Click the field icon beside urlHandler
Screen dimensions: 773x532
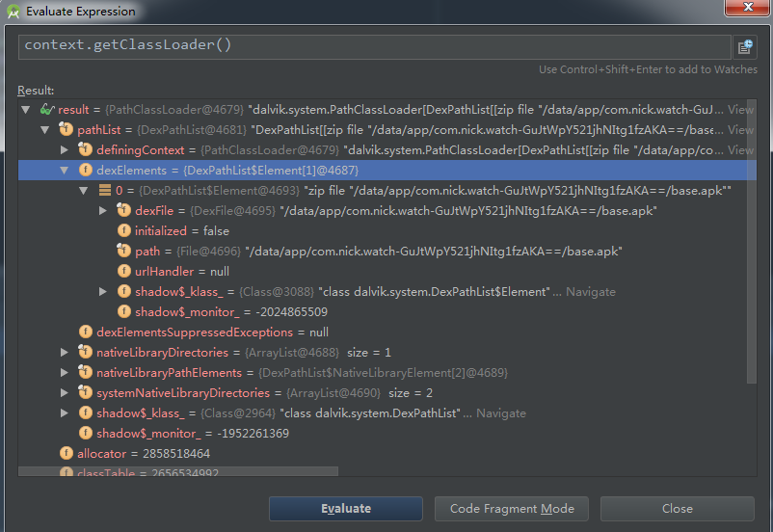point(123,272)
